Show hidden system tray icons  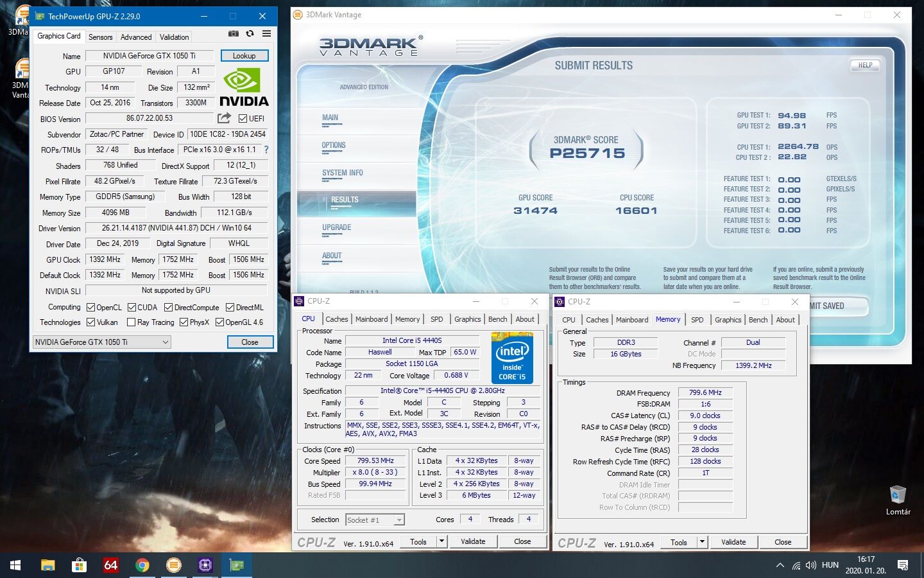point(780,565)
